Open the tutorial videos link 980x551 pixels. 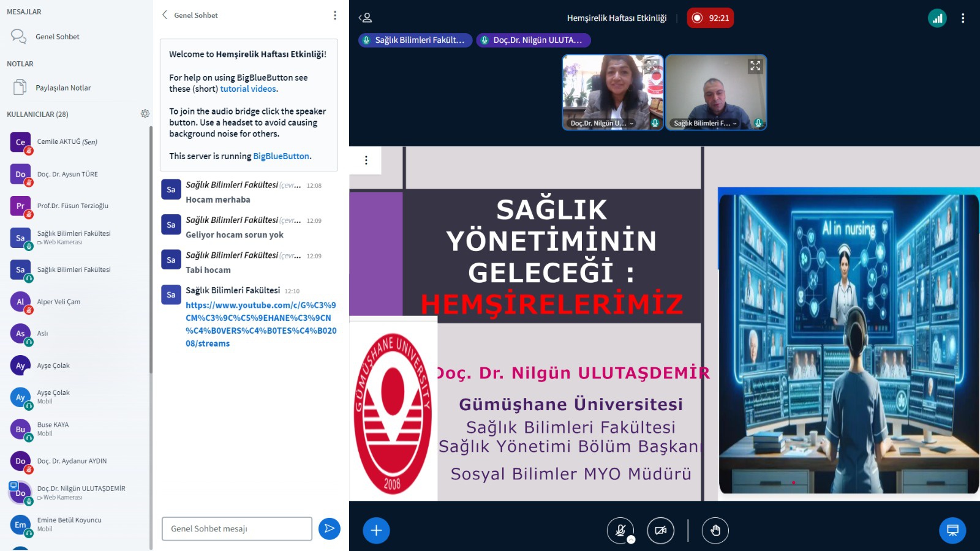[x=248, y=89]
